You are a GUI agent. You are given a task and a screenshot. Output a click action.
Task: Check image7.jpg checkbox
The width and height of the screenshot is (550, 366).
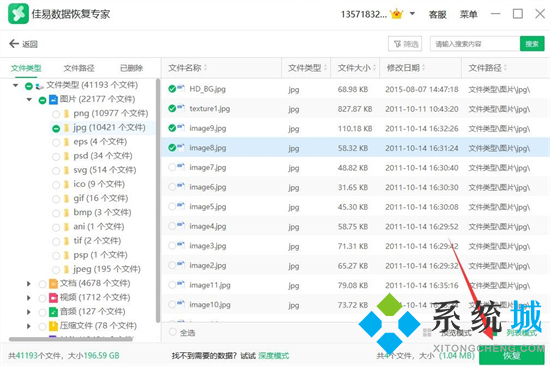pos(172,167)
